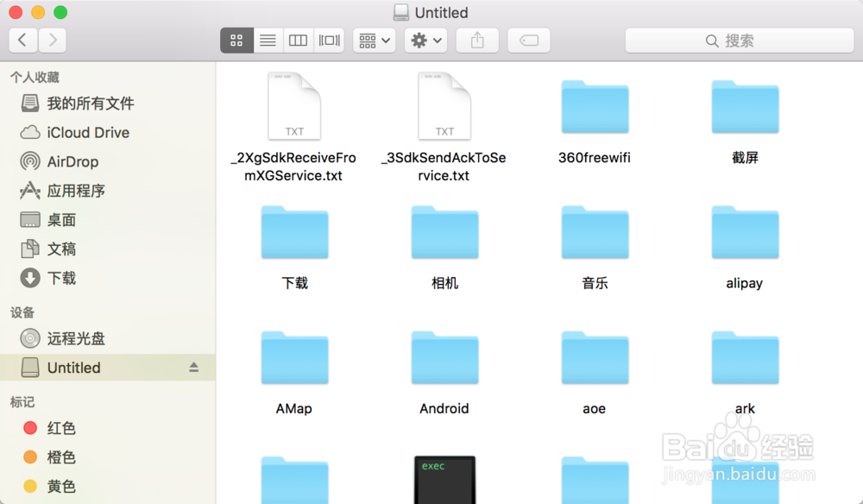The image size is (863, 504).
Task: Select the Android folder
Action: click(444, 358)
